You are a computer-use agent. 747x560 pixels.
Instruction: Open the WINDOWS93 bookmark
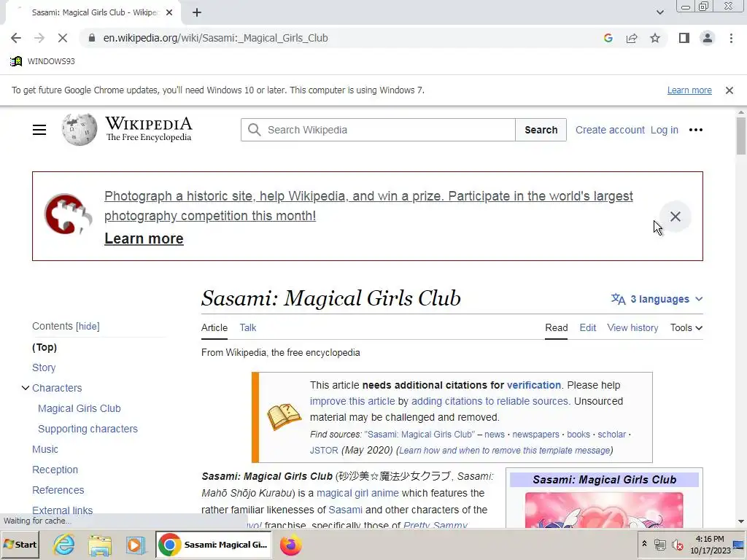pos(42,61)
